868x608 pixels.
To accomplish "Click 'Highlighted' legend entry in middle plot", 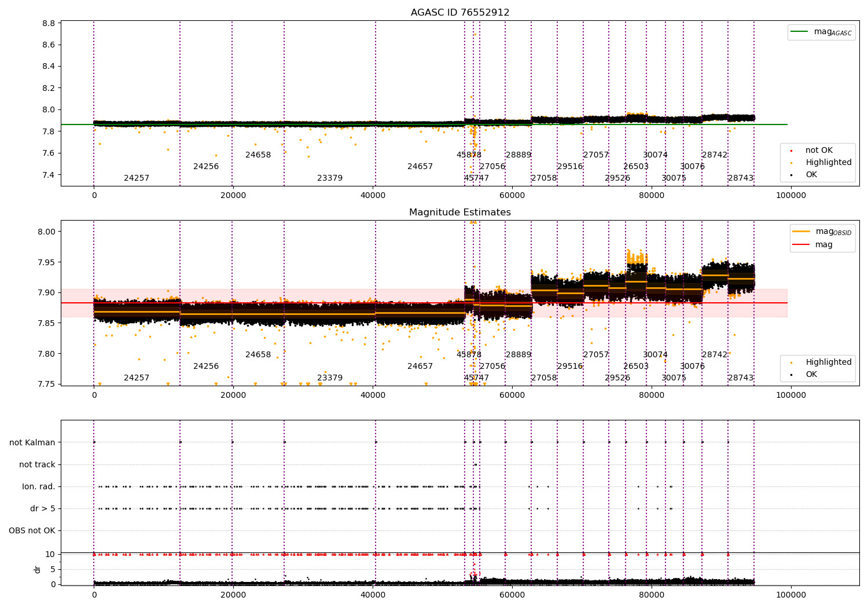I will coord(829,362).
